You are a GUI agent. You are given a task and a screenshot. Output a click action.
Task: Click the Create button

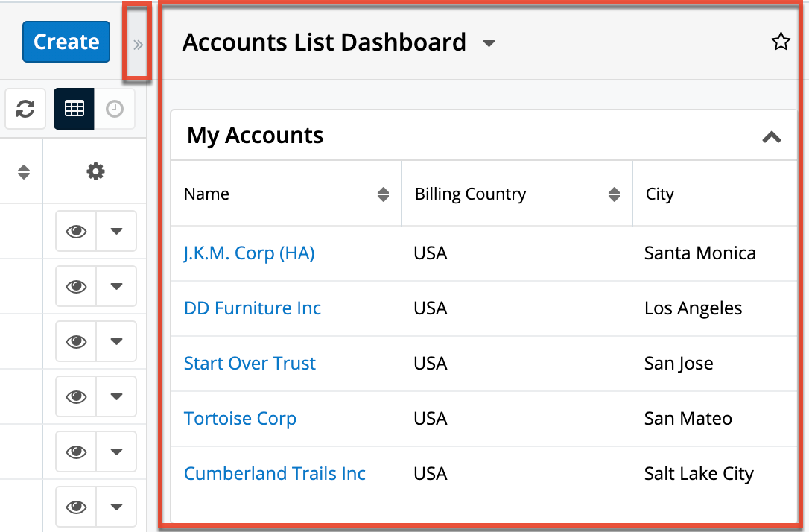click(66, 42)
